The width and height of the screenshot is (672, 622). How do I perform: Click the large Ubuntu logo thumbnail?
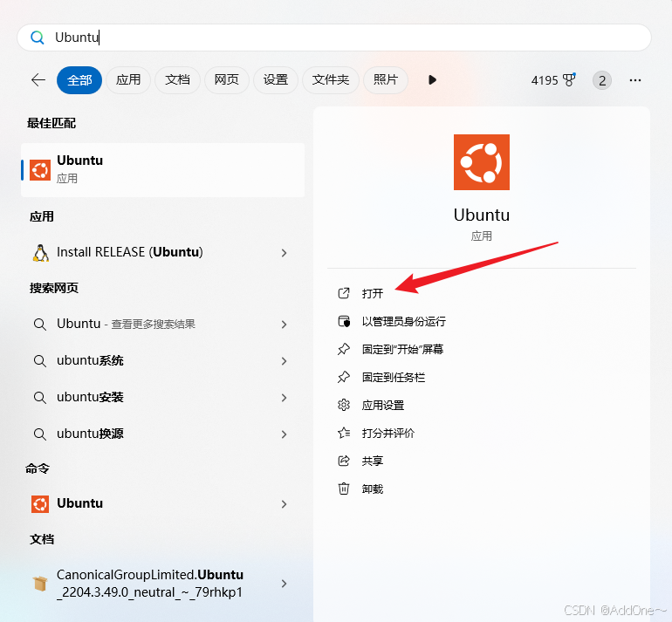481,162
